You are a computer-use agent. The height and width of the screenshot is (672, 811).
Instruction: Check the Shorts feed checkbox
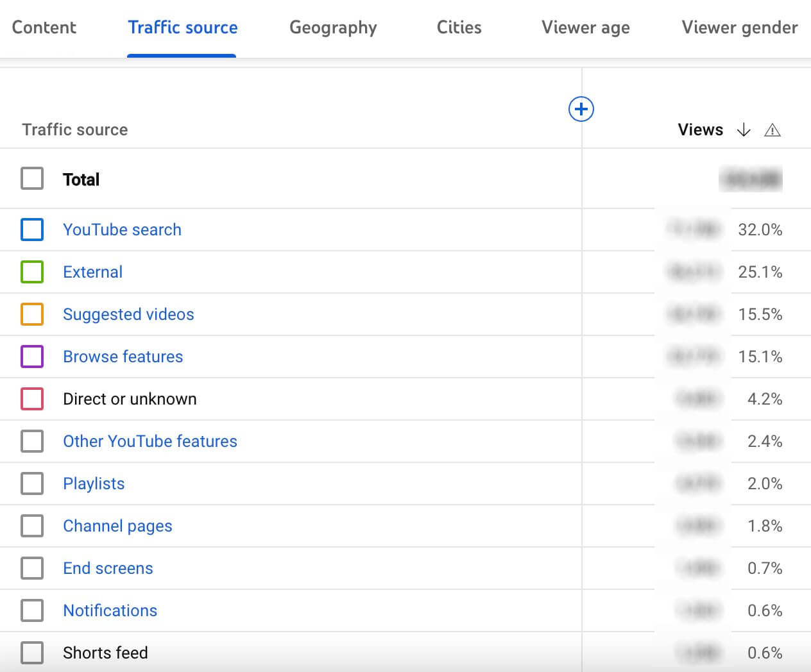pyautogui.click(x=32, y=653)
